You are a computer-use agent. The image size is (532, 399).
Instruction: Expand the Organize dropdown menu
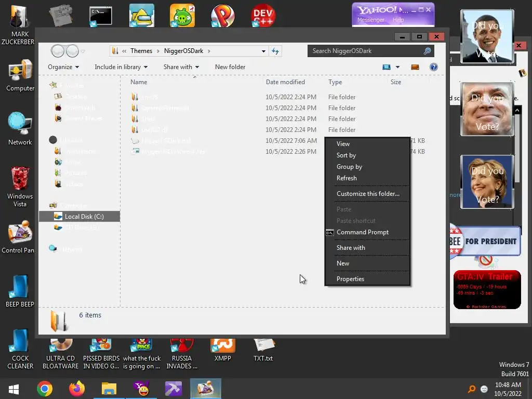pos(63,67)
